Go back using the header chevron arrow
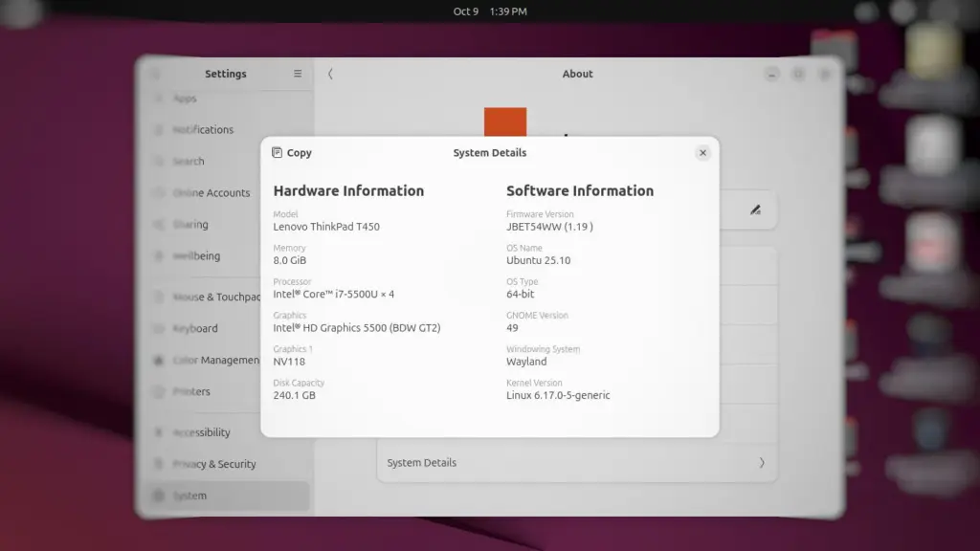The width and height of the screenshot is (980, 551). pos(330,74)
